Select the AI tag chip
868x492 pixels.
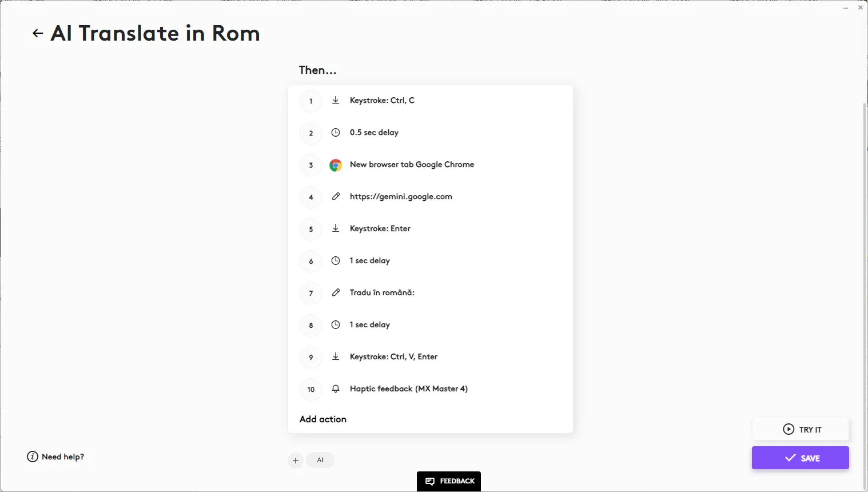[x=320, y=461]
